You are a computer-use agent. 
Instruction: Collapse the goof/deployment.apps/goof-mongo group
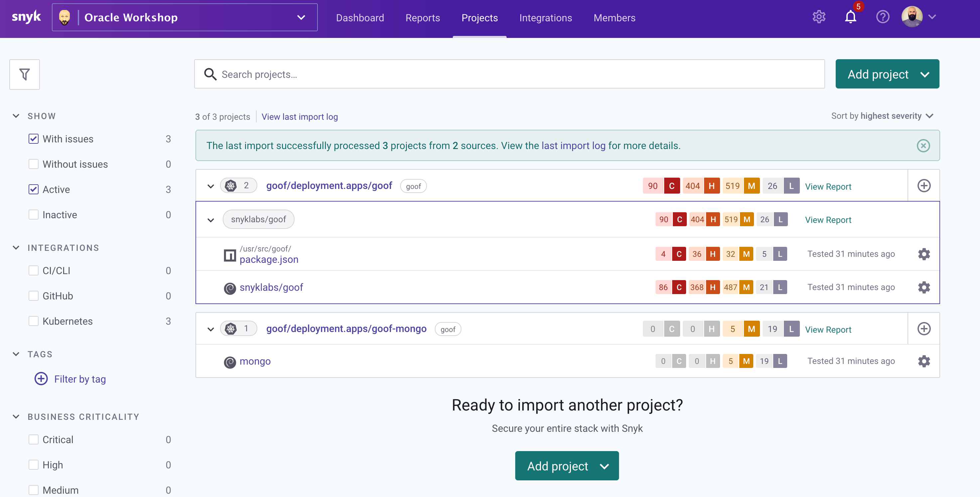[x=210, y=329]
